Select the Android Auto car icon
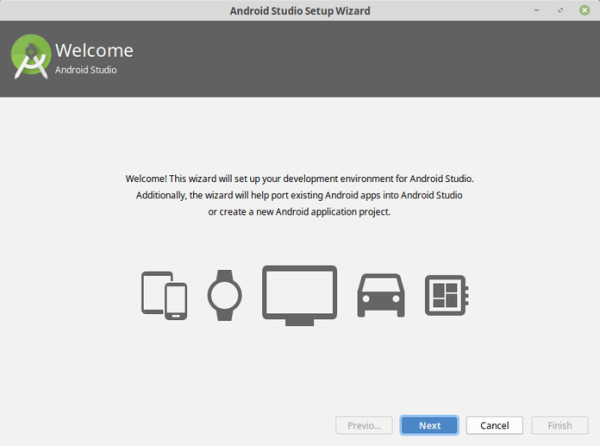The height and width of the screenshot is (446, 600). click(380, 294)
